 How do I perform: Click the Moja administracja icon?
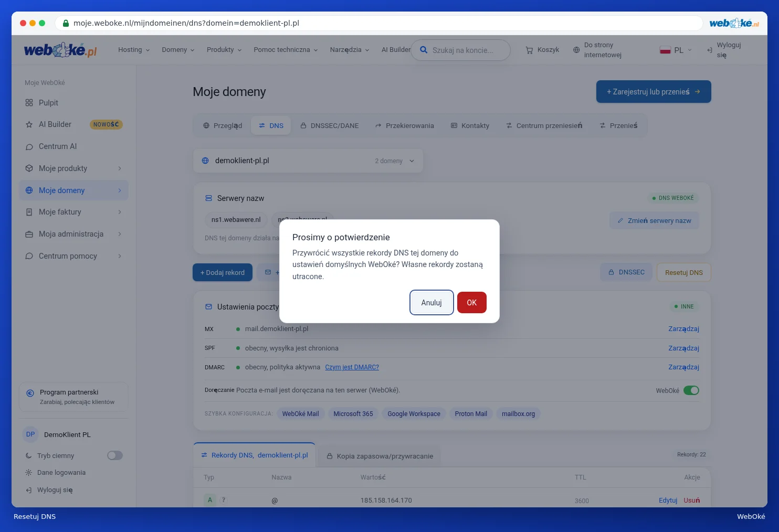coord(29,234)
